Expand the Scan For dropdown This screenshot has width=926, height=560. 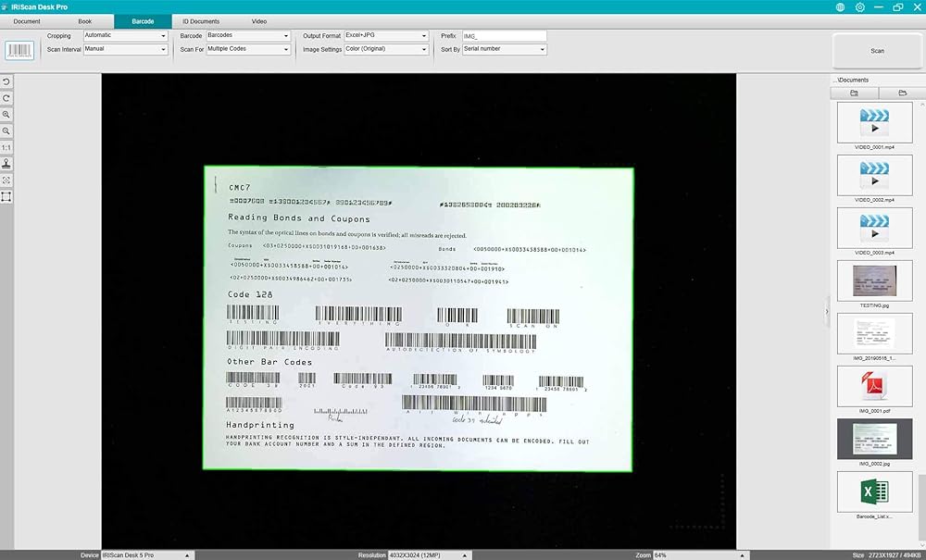click(247, 49)
